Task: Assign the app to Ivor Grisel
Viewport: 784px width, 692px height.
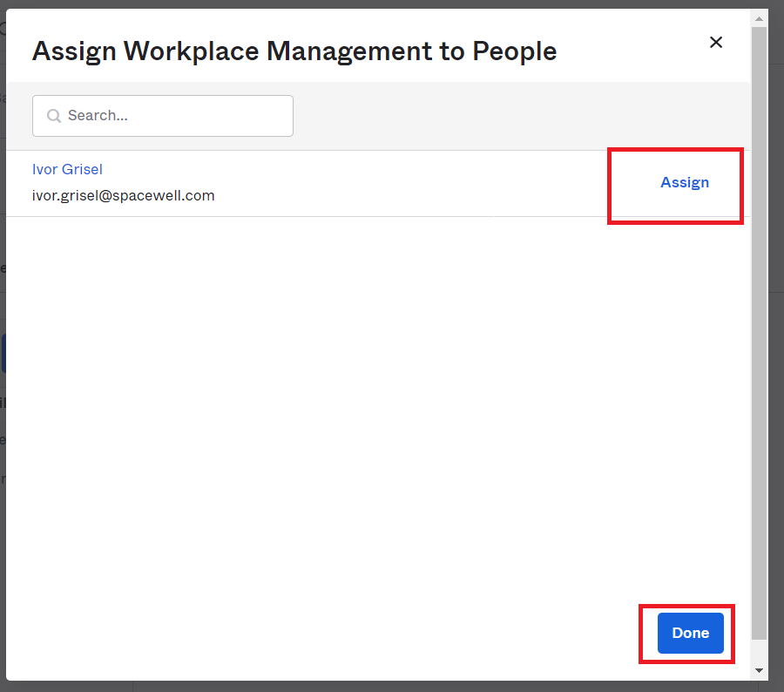Action: pos(685,182)
